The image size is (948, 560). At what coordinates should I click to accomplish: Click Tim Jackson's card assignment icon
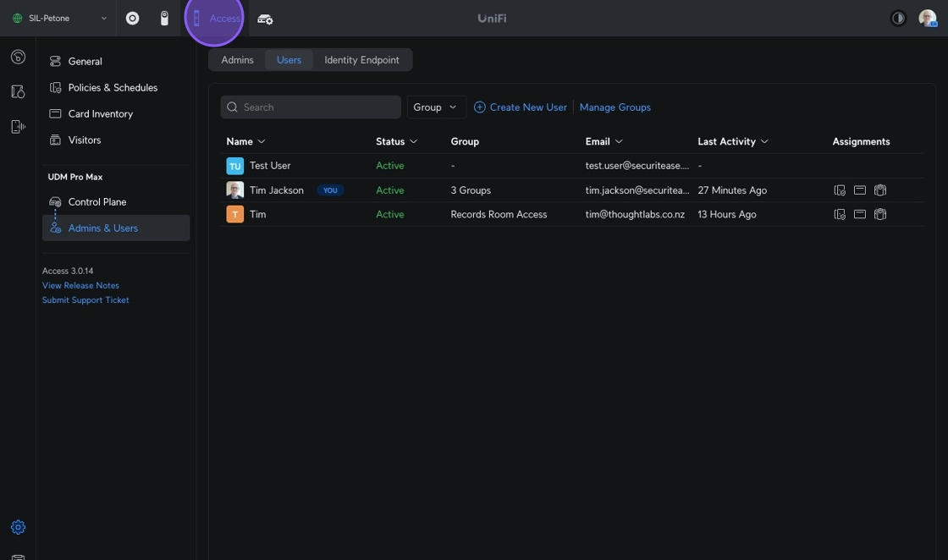tap(859, 190)
